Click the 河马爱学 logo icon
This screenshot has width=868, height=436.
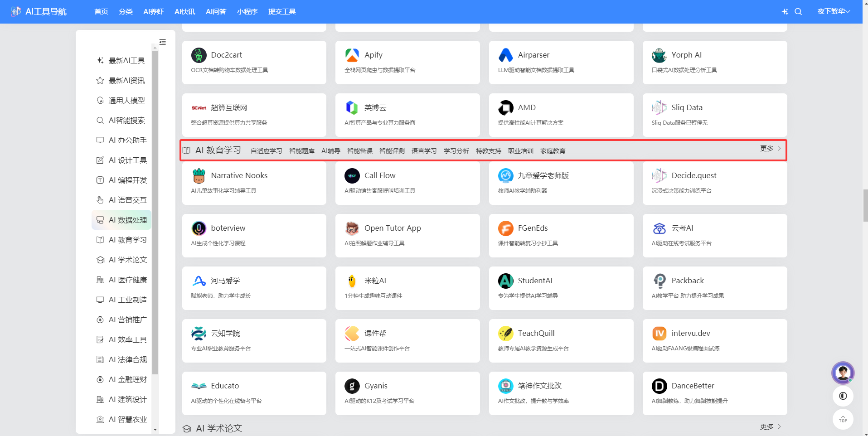point(199,281)
